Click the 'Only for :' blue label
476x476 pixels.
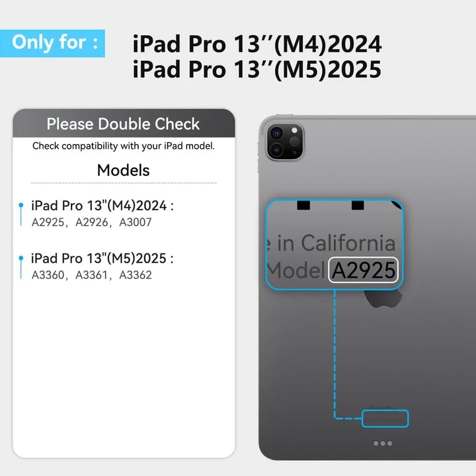point(52,43)
